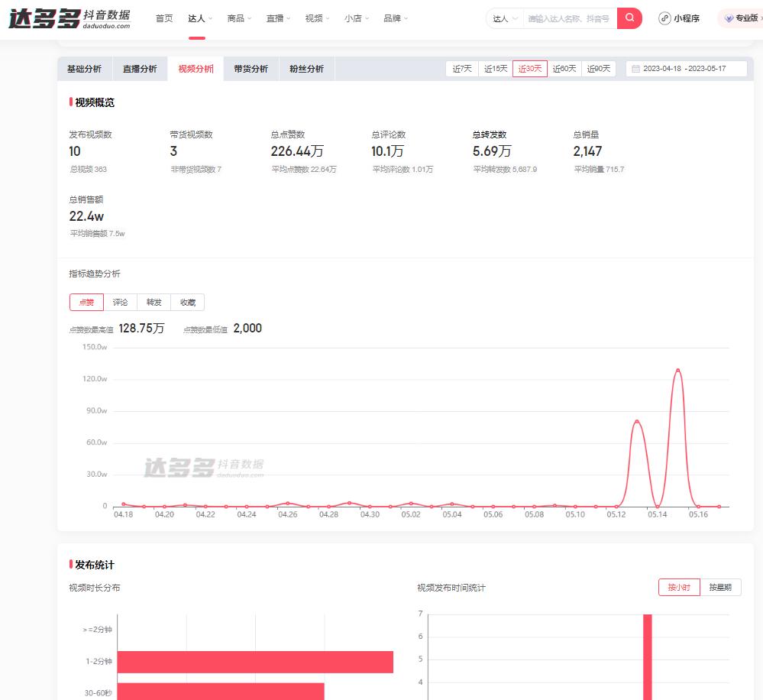Click the 达多多 logo
Viewport: 763px width, 700px height.
(70, 18)
